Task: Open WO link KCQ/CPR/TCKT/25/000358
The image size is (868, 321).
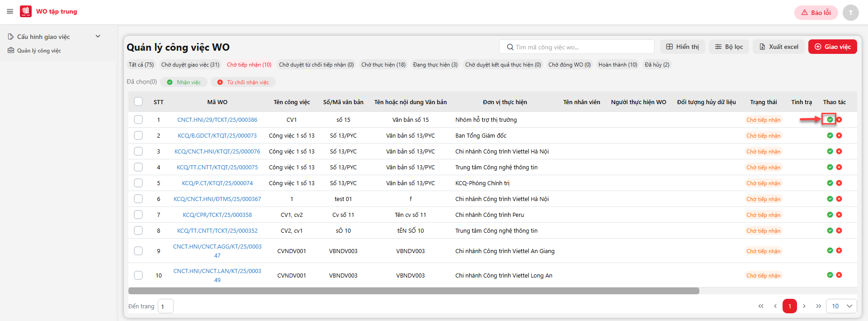Action: pos(217,215)
